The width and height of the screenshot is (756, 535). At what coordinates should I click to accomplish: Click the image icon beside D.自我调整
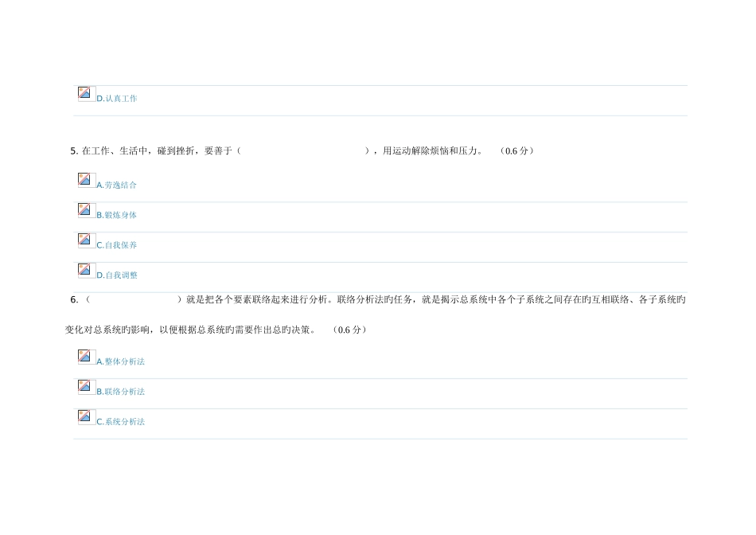(x=86, y=271)
